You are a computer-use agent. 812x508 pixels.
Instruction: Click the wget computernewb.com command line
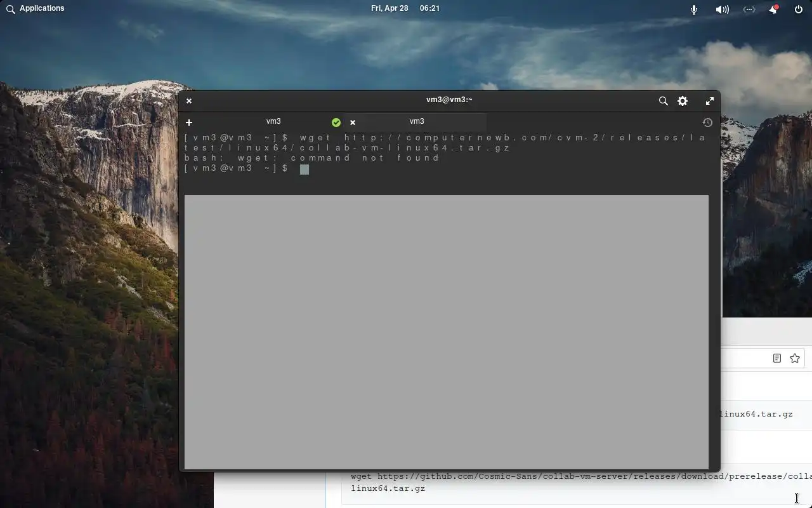[x=445, y=143]
